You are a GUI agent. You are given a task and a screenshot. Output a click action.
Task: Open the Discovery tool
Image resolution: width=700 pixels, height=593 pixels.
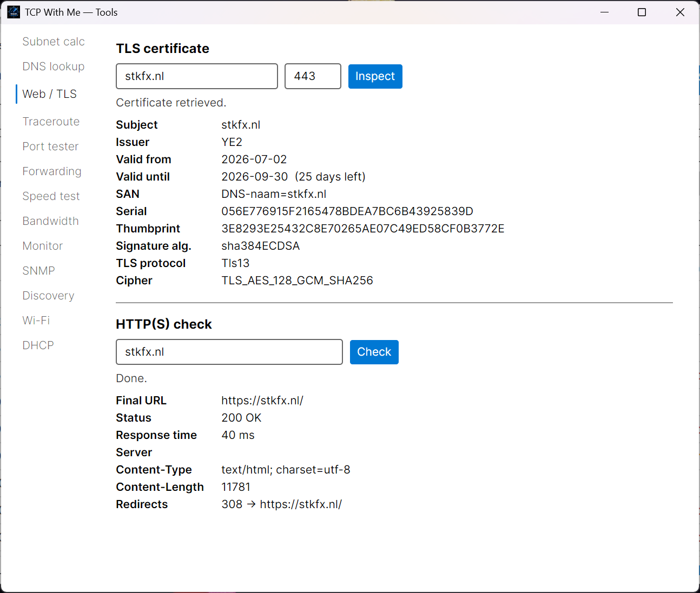click(x=48, y=296)
